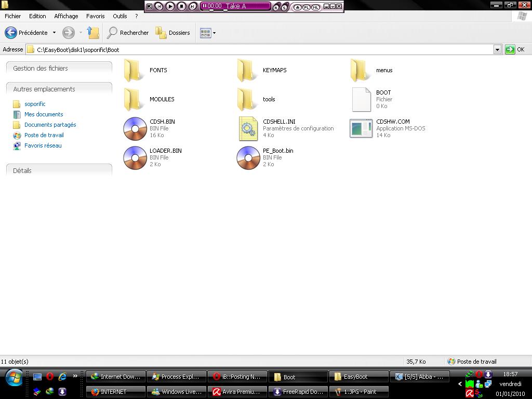The height and width of the screenshot is (399, 532).
Task: Click Next track in the media player
Action: (x=193, y=6)
